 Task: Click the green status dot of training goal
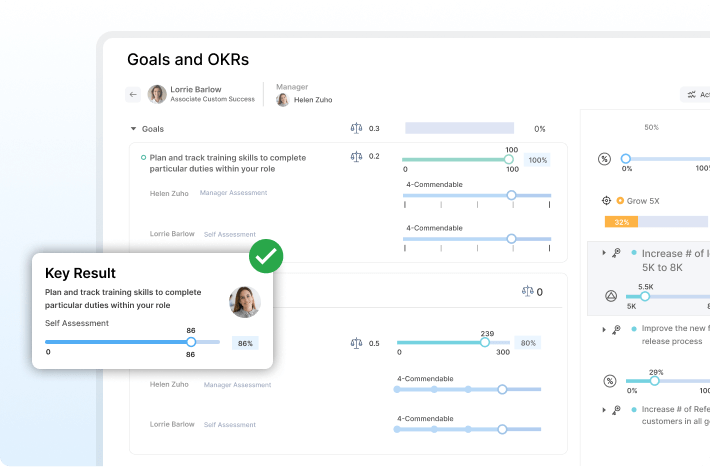pyautogui.click(x=144, y=158)
